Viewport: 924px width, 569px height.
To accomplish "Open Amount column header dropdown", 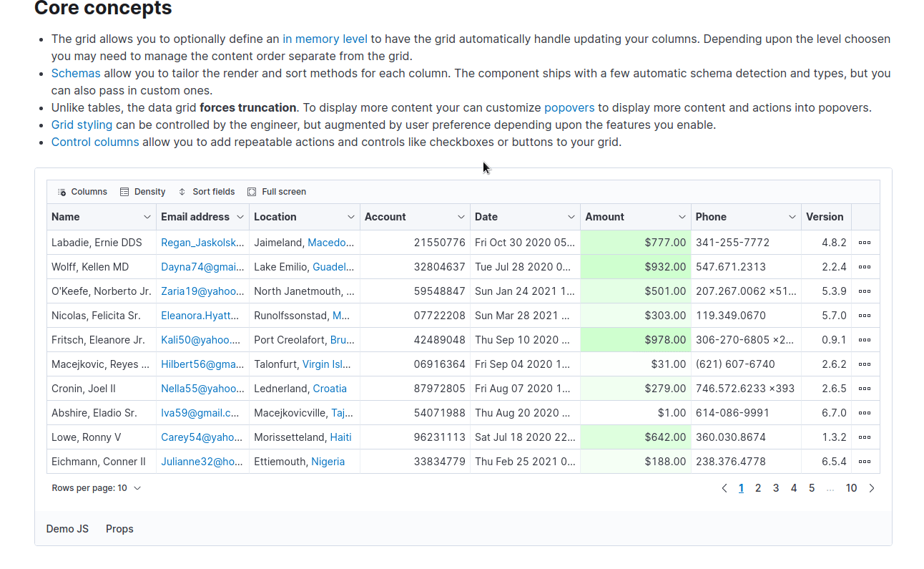I will point(682,217).
